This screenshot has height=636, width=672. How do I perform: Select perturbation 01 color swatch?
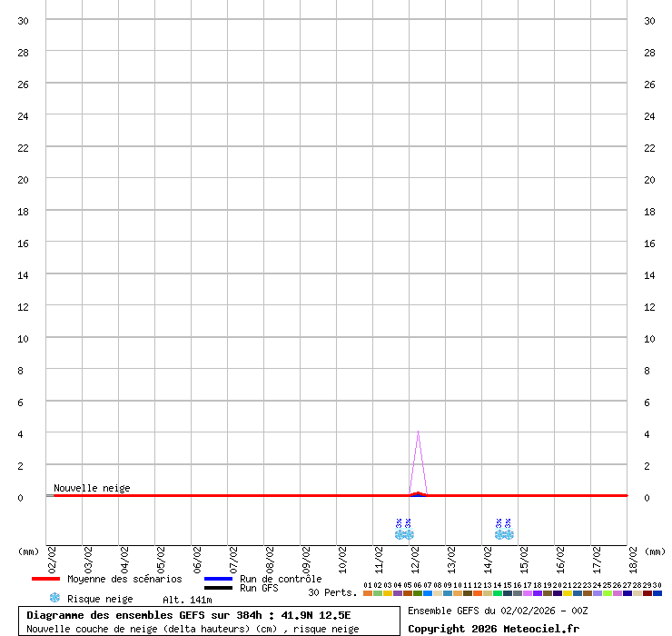[368, 593]
